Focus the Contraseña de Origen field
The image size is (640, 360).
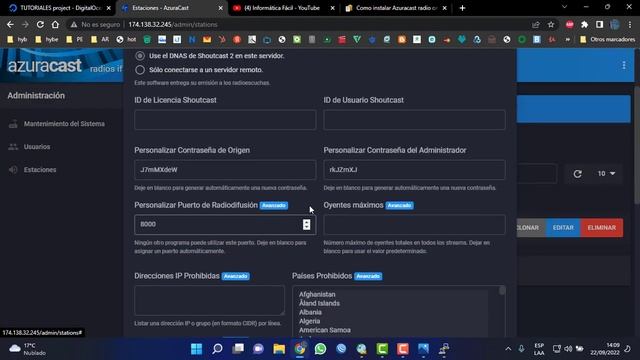225,169
